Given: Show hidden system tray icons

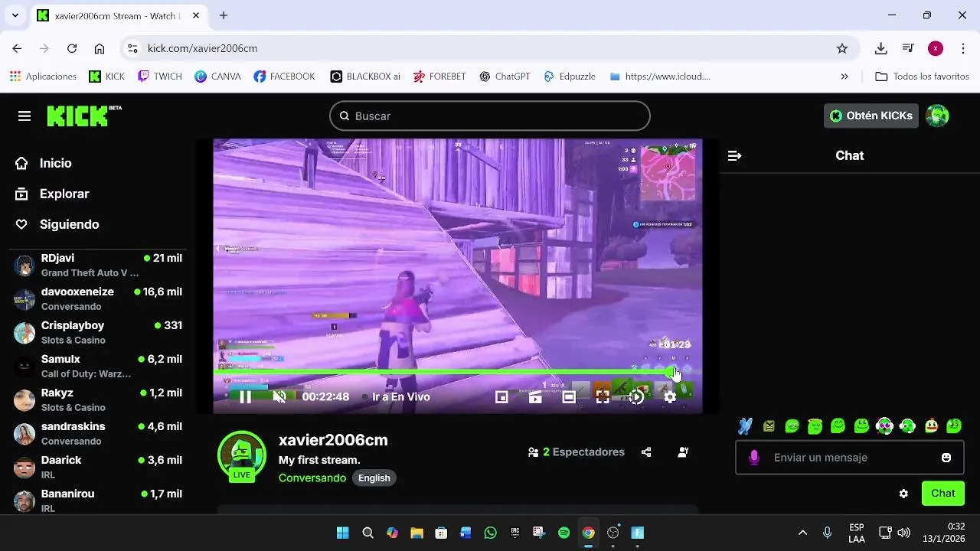Looking at the screenshot, I should 802,533.
